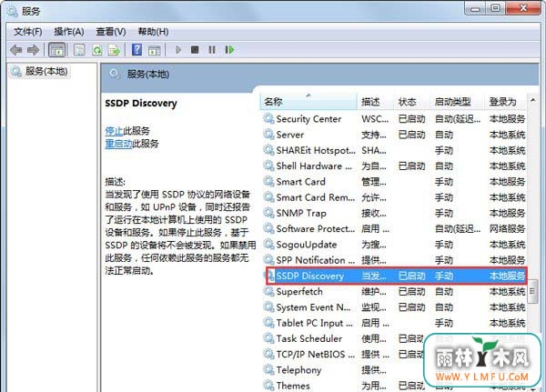
Task: Select the Shell Hardware service row
Action: point(394,166)
